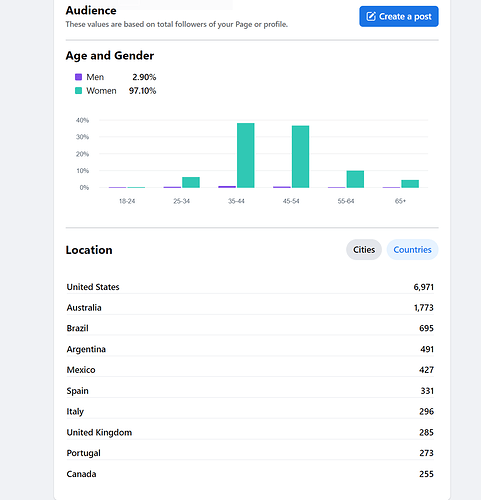This screenshot has width=481, height=500.
Task: Click the pencil icon in Create a post
Action: tap(371, 16)
